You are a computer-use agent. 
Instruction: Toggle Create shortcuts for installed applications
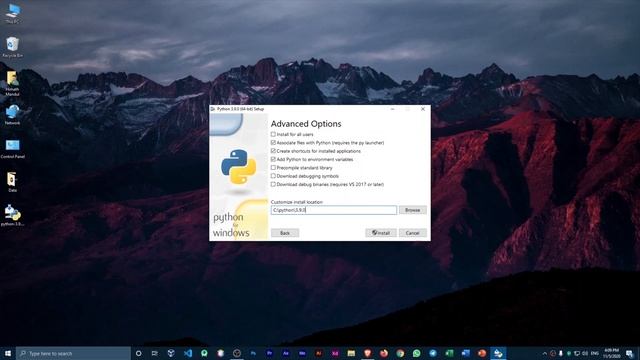point(273,151)
